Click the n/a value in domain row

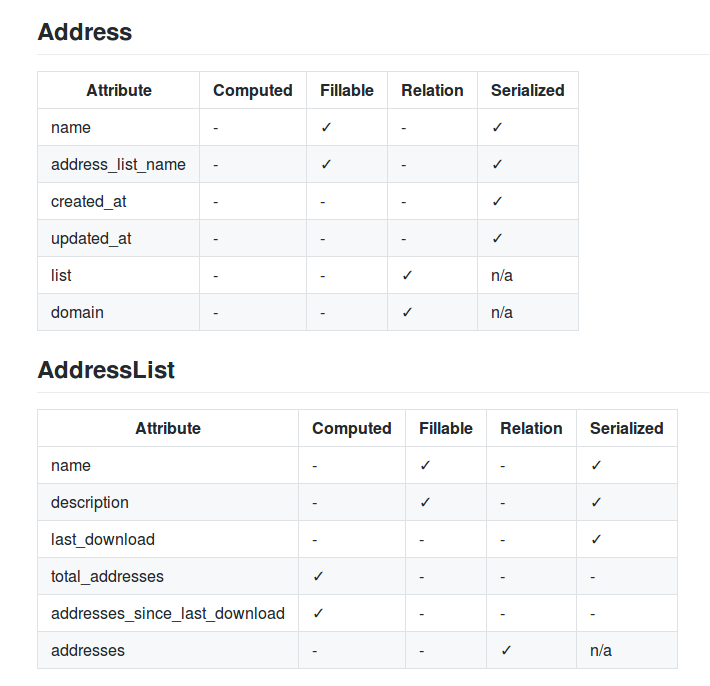click(x=502, y=312)
